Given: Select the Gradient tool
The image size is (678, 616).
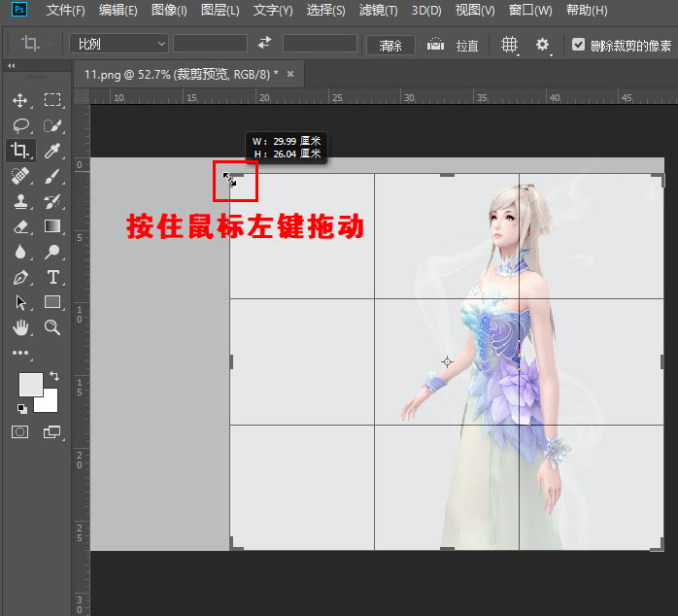Looking at the screenshot, I should point(52,226).
